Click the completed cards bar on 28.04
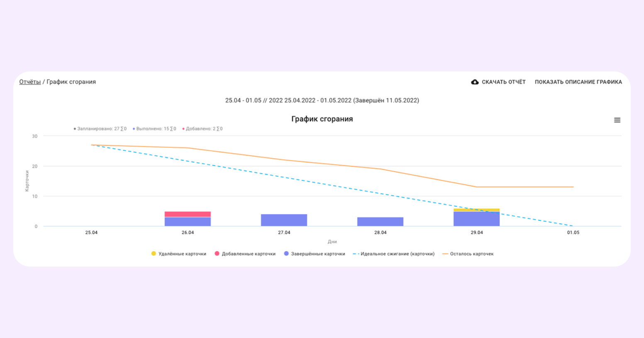The width and height of the screenshot is (644, 338). click(380, 222)
